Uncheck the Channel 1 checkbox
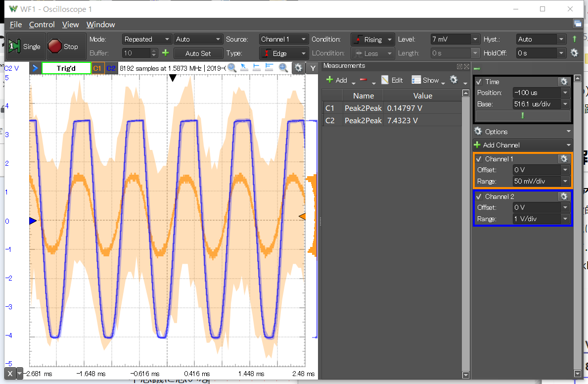 click(x=479, y=159)
